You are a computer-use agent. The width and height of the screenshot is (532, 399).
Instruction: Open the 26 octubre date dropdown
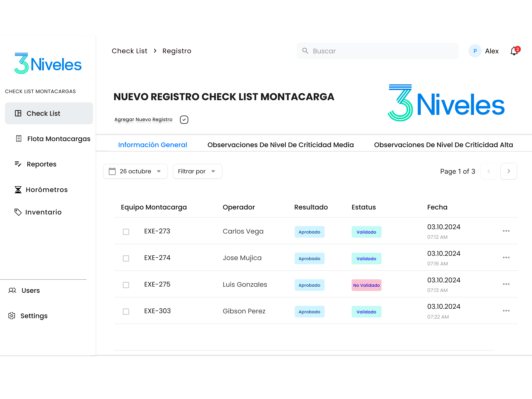click(135, 171)
